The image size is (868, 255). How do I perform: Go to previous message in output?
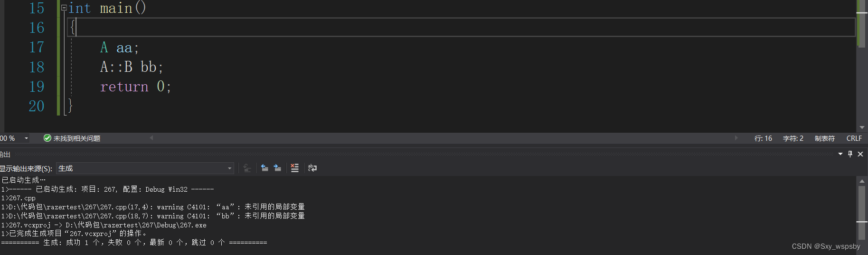(265, 168)
